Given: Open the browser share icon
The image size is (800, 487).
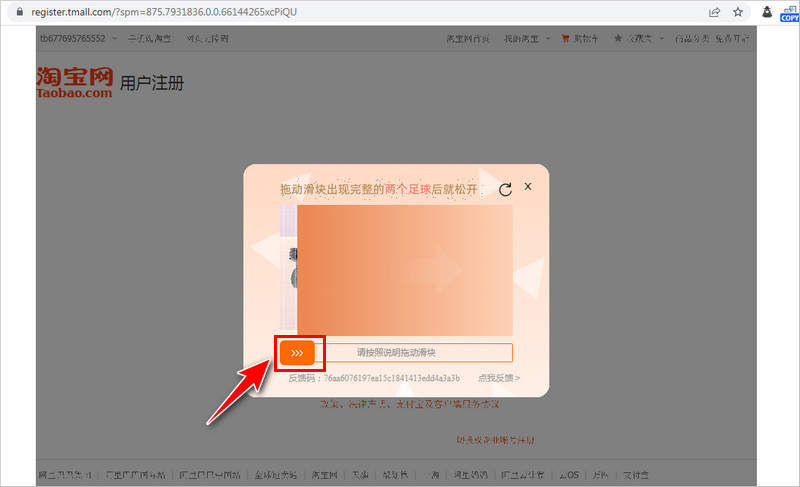Looking at the screenshot, I should pos(715,12).
